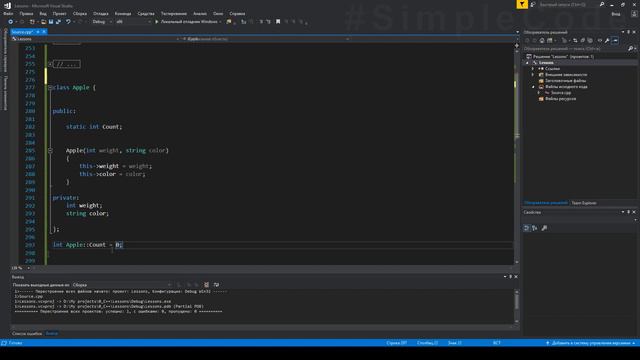Click the Save All icon
The width and height of the screenshot is (640, 360).
click(58, 22)
